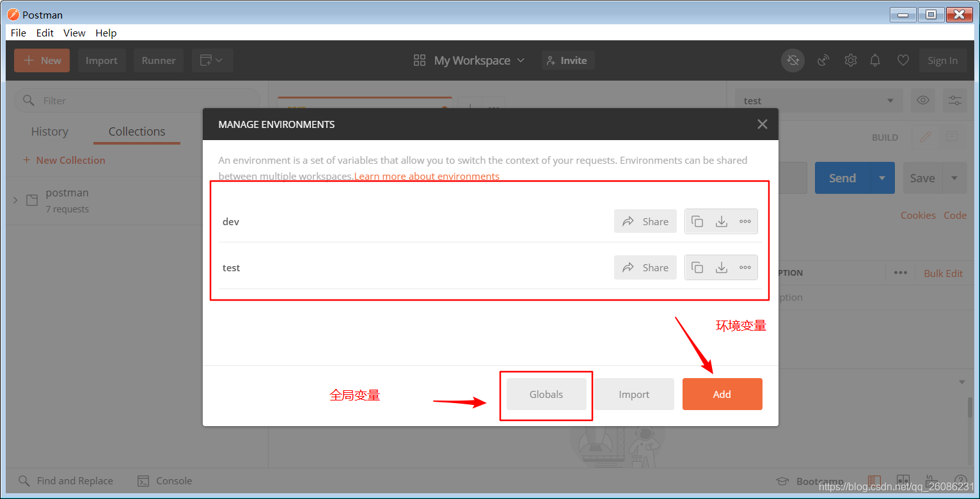This screenshot has width=980, height=499.
Task: Share the dev environment
Action: (645, 221)
